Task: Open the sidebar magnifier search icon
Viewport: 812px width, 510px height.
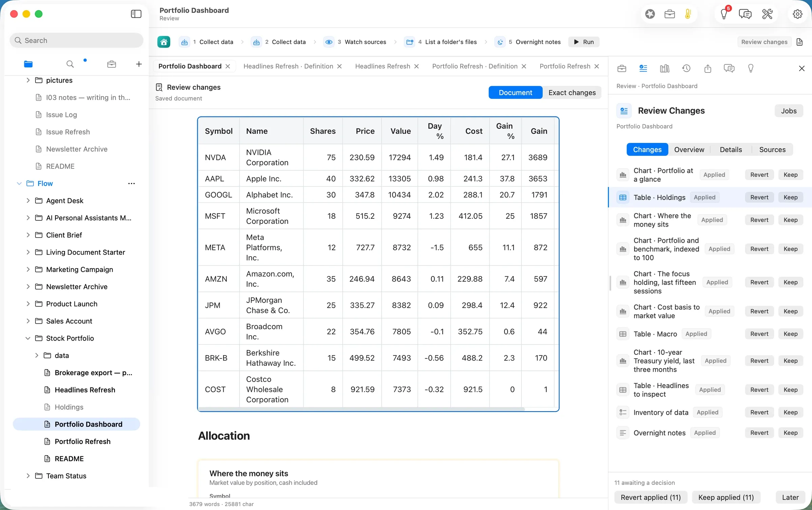Action: pos(70,64)
